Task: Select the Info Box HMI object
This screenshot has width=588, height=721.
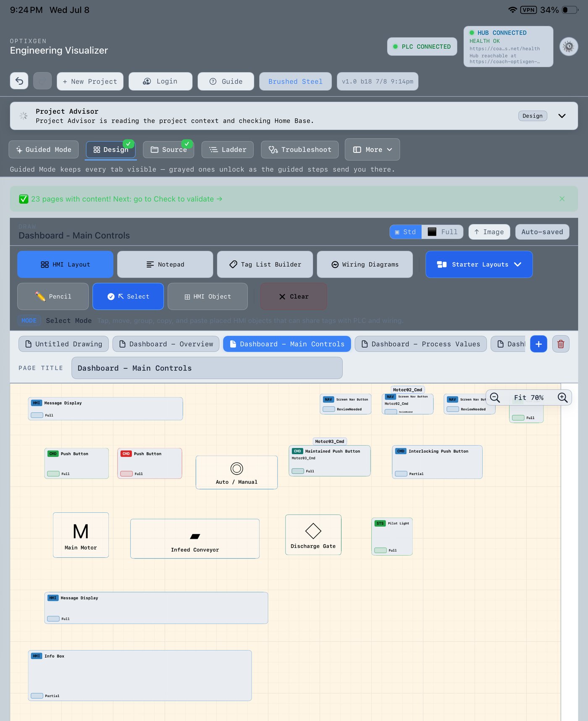Action: pos(140,676)
